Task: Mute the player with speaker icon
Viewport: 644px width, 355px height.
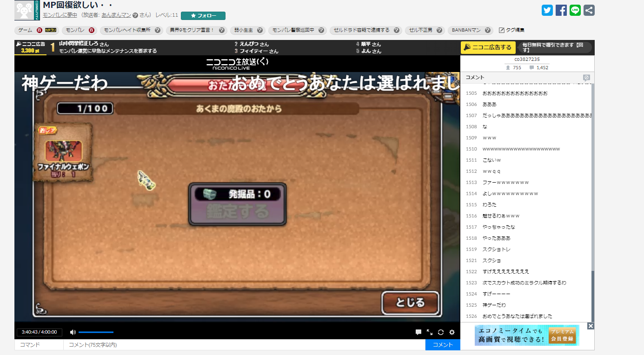Action: (x=73, y=332)
